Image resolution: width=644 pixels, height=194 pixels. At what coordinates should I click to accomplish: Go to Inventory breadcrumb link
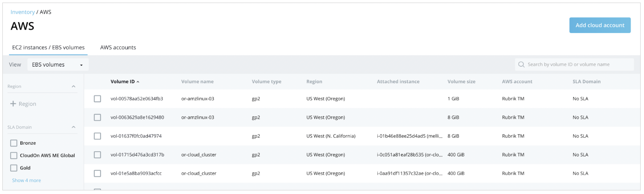click(23, 12)
